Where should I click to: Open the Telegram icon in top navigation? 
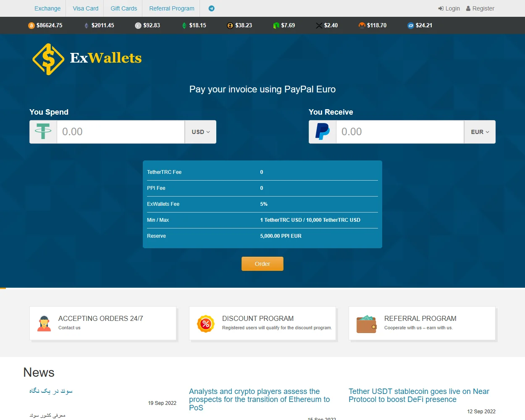pyautogui.click(x=212, y=8)
